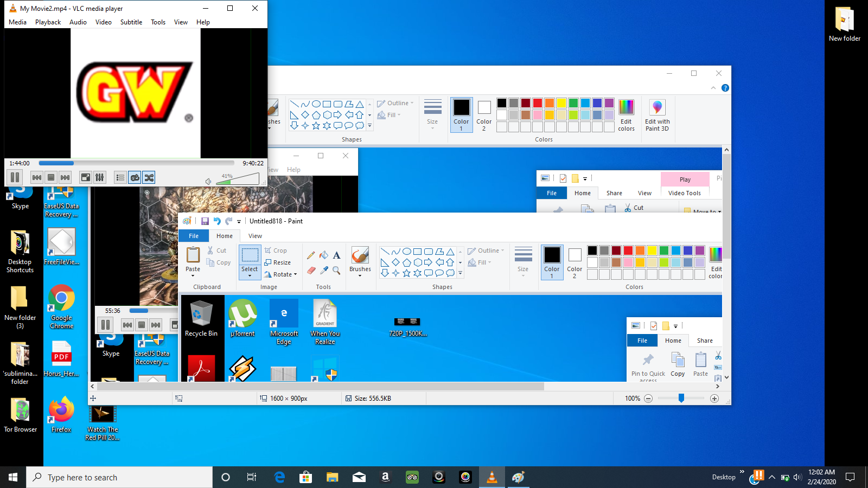Toggle the VLC playlist view
This screenshot has width=868, height=488.
120,177
